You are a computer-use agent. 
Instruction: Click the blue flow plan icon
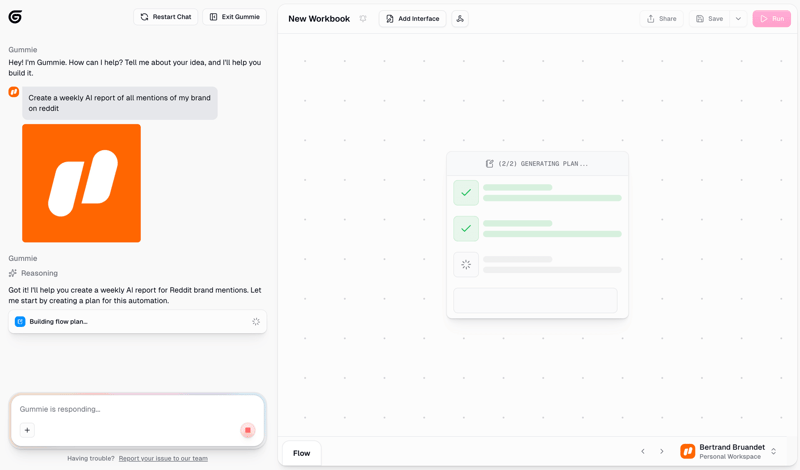(x=20, y=321)
